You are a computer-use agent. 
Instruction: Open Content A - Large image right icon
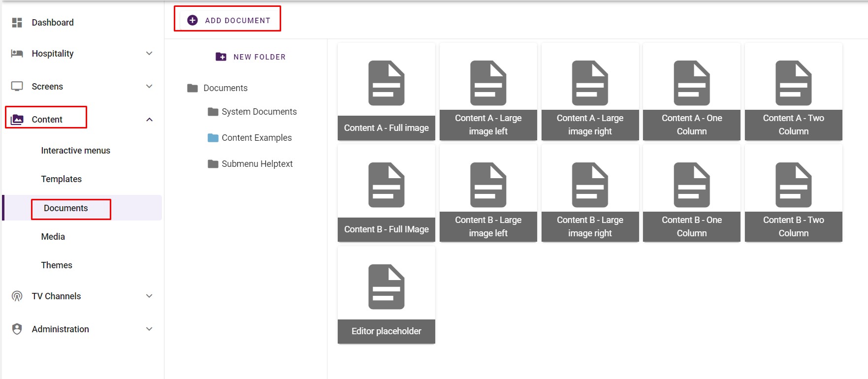pos(590,83)
